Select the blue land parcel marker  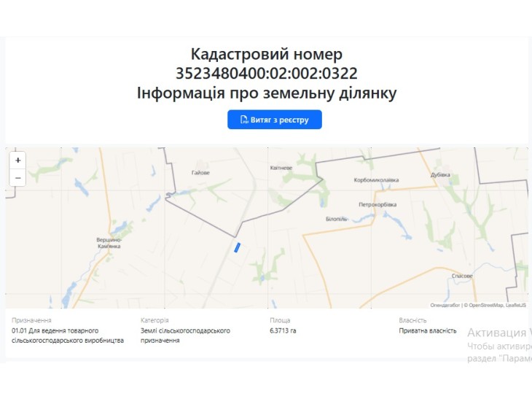click(x=237, y=247)
